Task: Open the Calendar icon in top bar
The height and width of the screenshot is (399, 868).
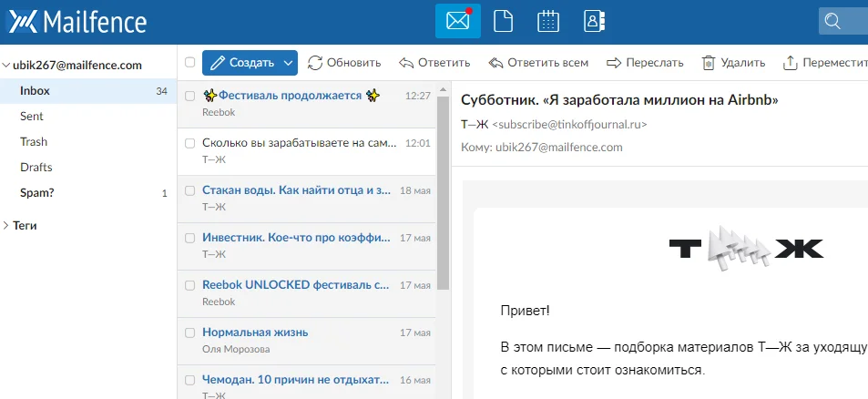Action: pyautogui.click(x=547, y=21)
